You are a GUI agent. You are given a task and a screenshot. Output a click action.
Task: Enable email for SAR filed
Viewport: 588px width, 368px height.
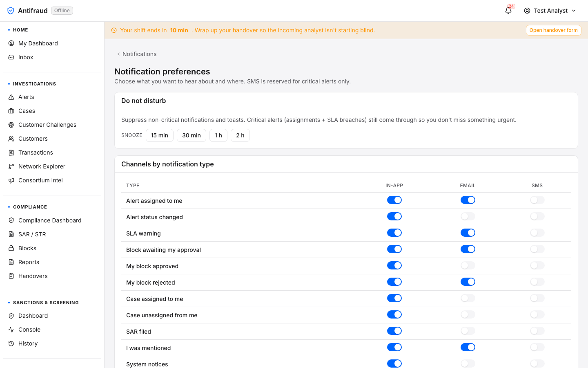tap(468, 331)
